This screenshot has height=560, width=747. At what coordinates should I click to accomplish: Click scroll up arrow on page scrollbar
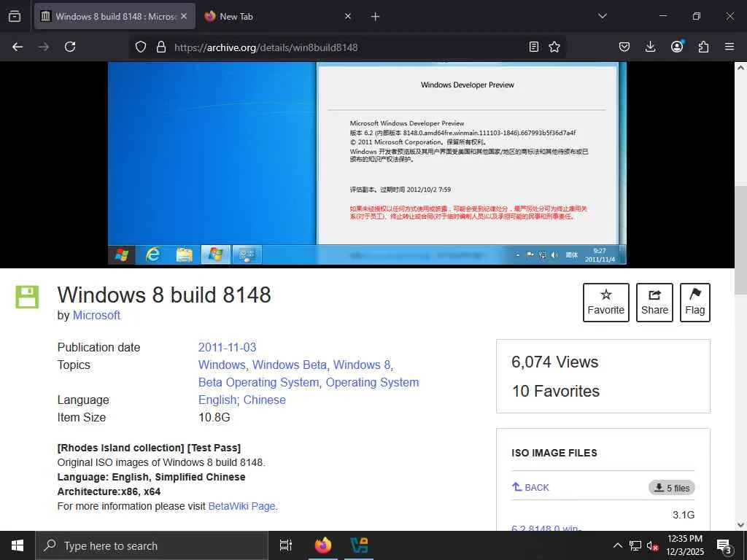point(740,68)
